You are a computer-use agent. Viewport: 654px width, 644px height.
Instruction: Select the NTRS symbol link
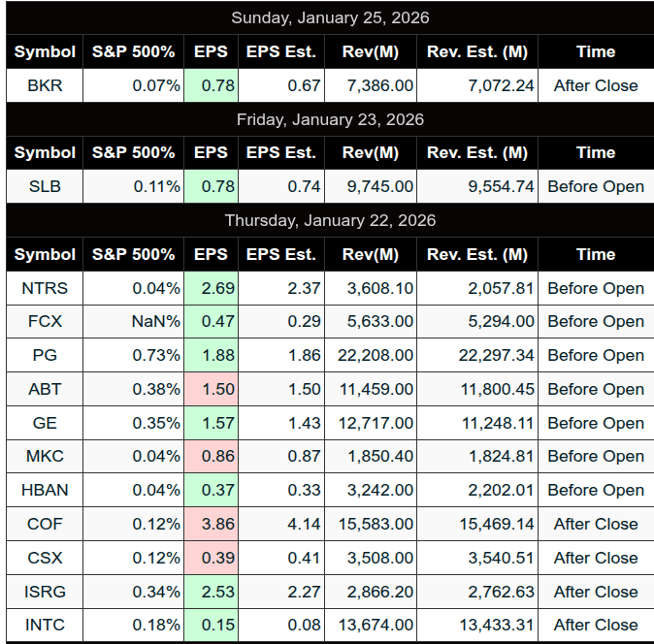tap(45, 288)
